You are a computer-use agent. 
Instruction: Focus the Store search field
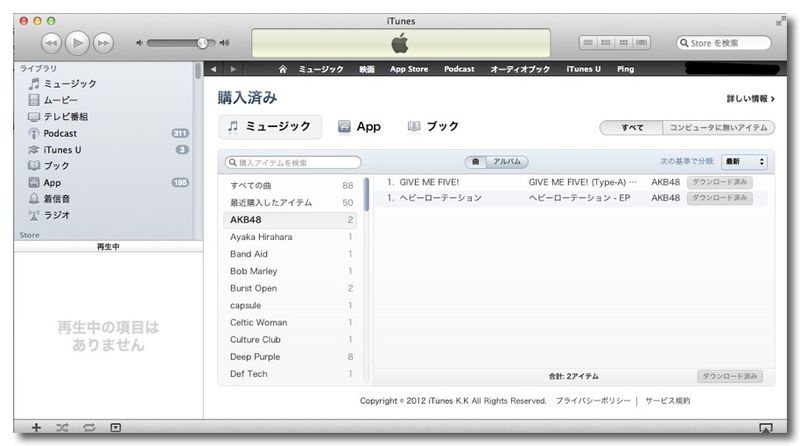(723, 43)
